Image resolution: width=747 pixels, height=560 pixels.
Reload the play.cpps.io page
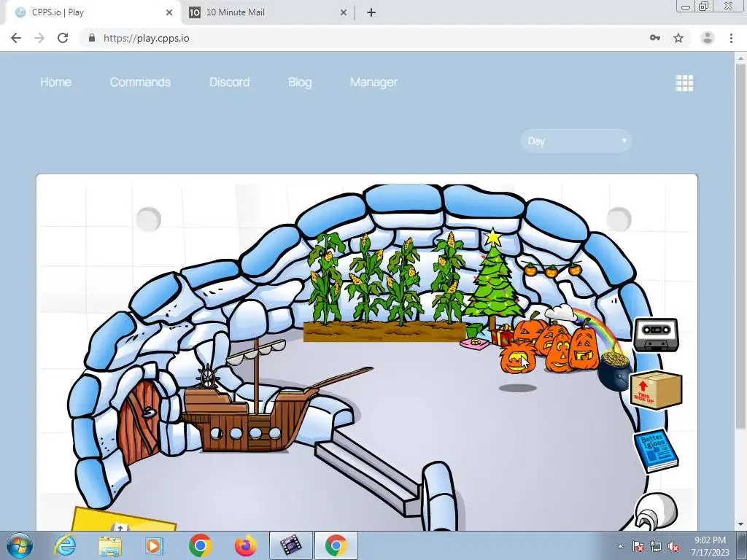(63, 38)
